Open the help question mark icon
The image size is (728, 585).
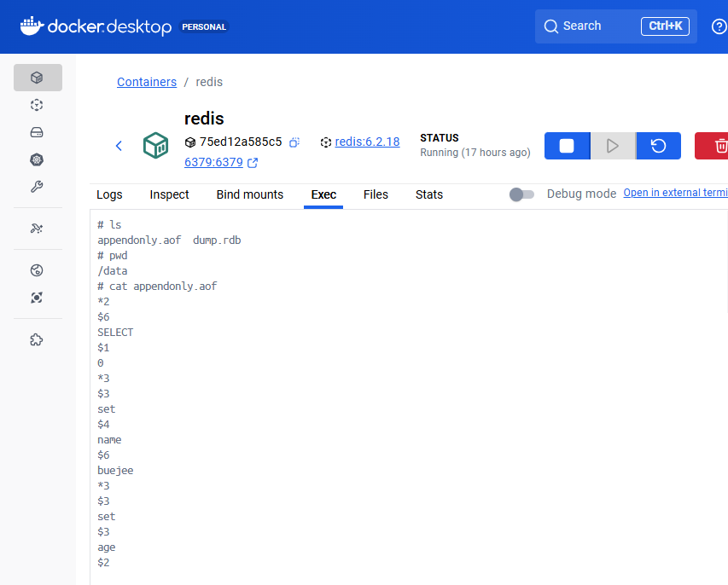click(719, 26)
